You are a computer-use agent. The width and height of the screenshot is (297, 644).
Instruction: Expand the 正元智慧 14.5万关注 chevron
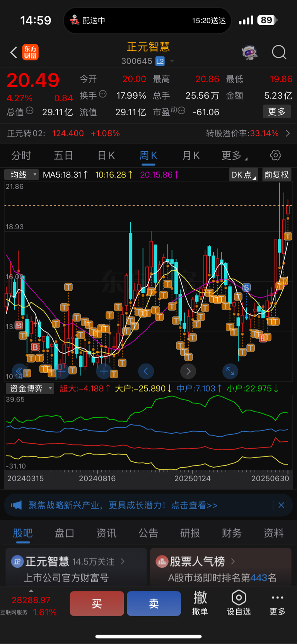click(123, 561)
